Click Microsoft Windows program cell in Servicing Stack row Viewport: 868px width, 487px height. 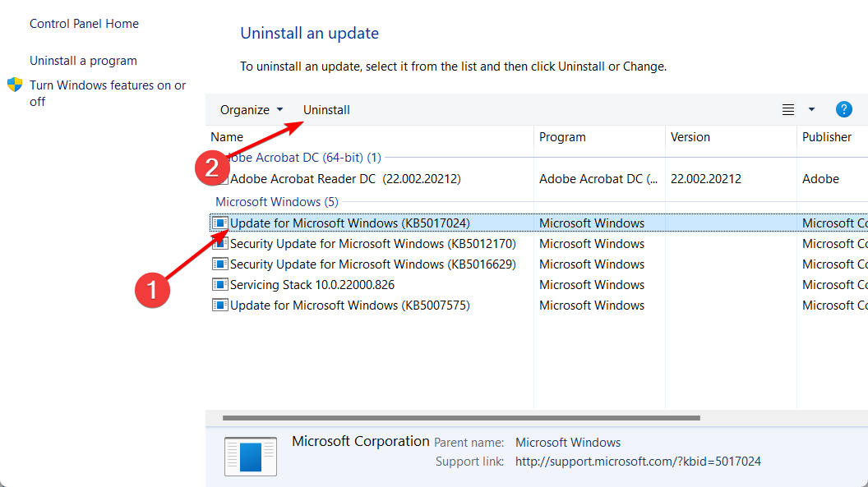[592, 285]
